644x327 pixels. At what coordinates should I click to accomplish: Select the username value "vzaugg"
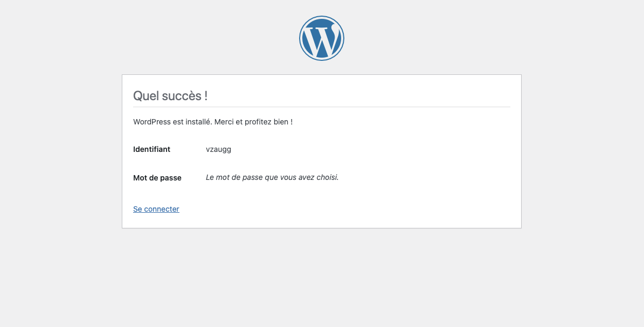[x=218, y=149]
